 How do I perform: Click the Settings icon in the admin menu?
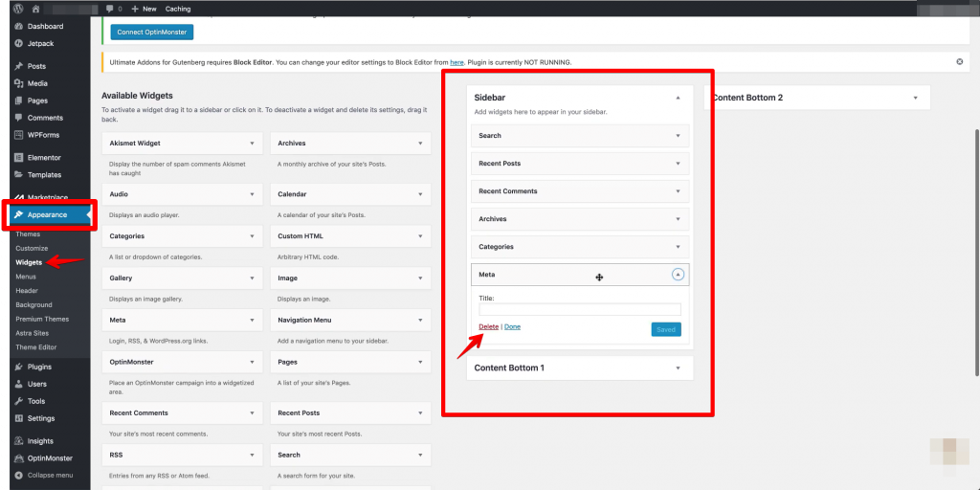click(19, 418)
